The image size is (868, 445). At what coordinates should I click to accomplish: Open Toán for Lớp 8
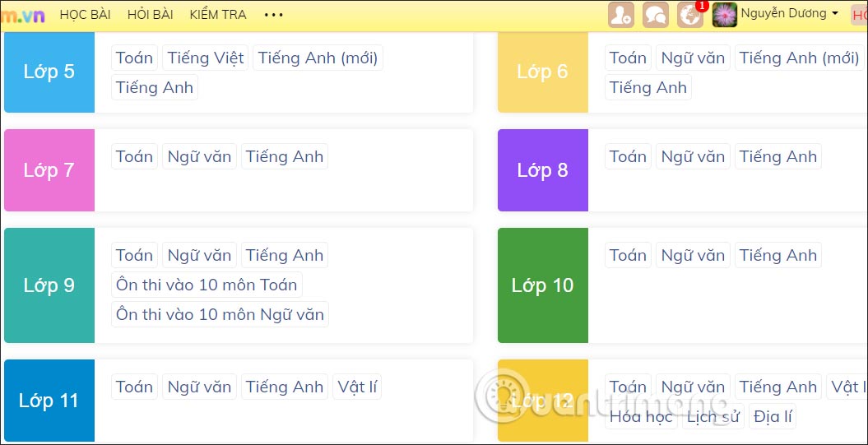click(x=629, y=156)
